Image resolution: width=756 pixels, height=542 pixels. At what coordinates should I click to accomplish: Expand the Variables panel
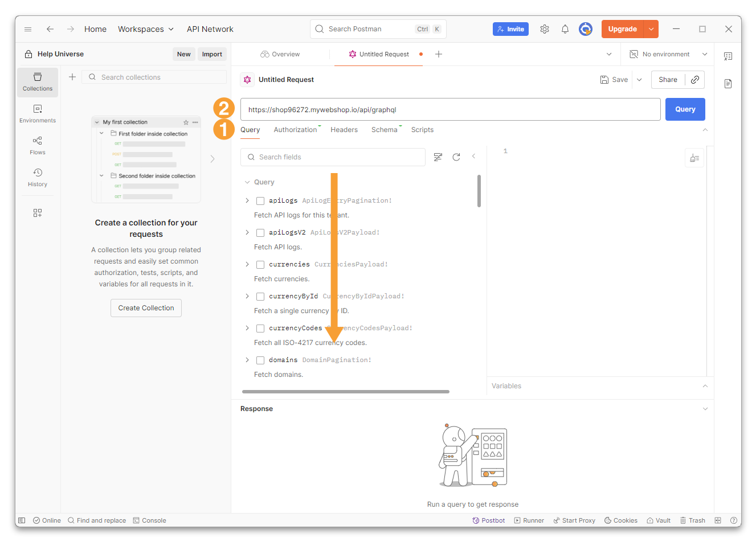[x=705, y=386]
